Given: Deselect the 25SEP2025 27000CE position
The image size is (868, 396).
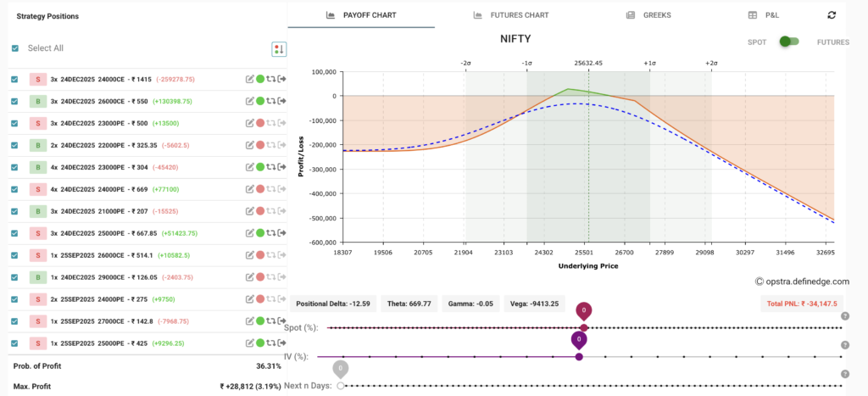Looking at the screenshot, I should point(15,321).
